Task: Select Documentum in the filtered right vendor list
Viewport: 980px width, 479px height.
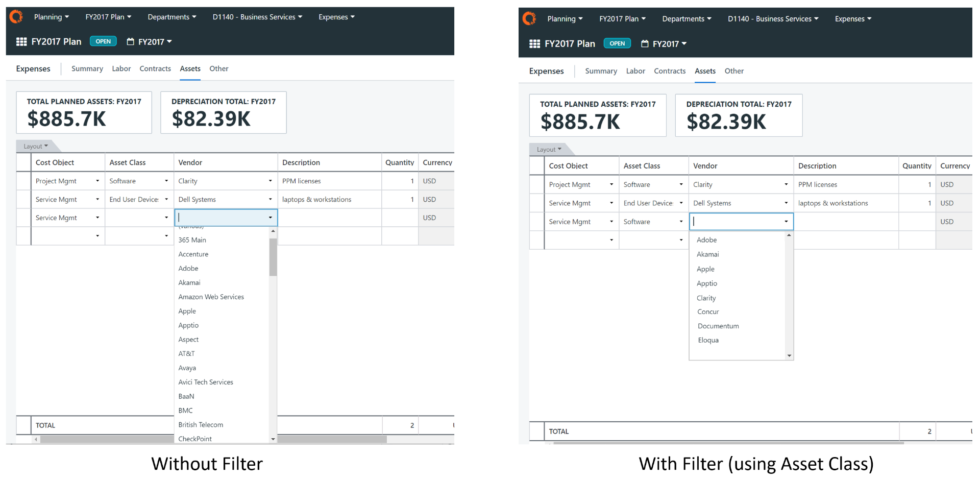Action: pyautogui.click(x=718, y=326)
